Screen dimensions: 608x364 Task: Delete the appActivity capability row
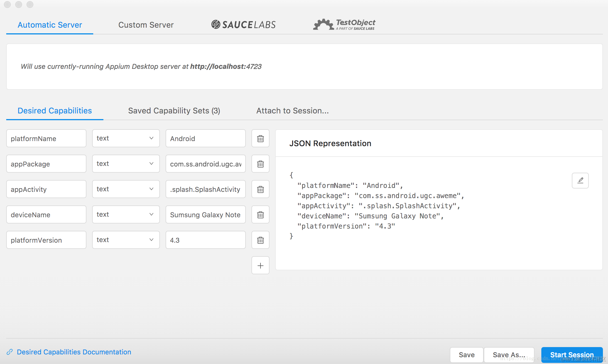tap(260, 189)
